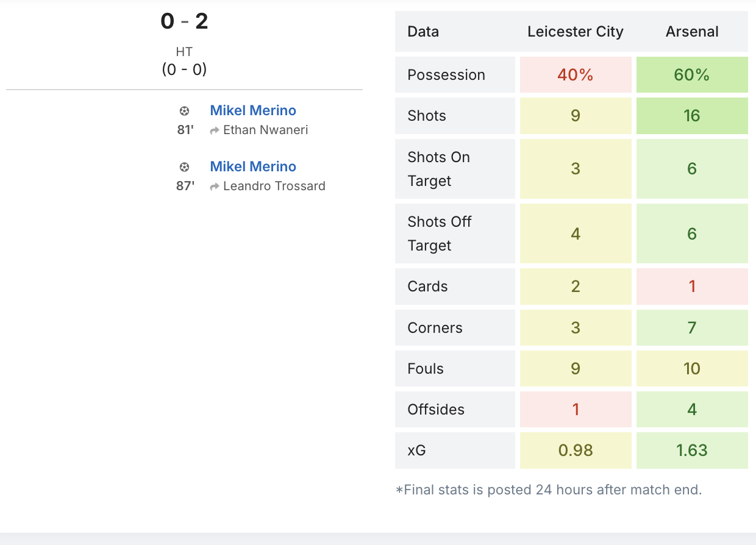Screen dimensions: 756x545
Task: Click Leicester City's 40% possession cell
Action: tap(575, 75)
